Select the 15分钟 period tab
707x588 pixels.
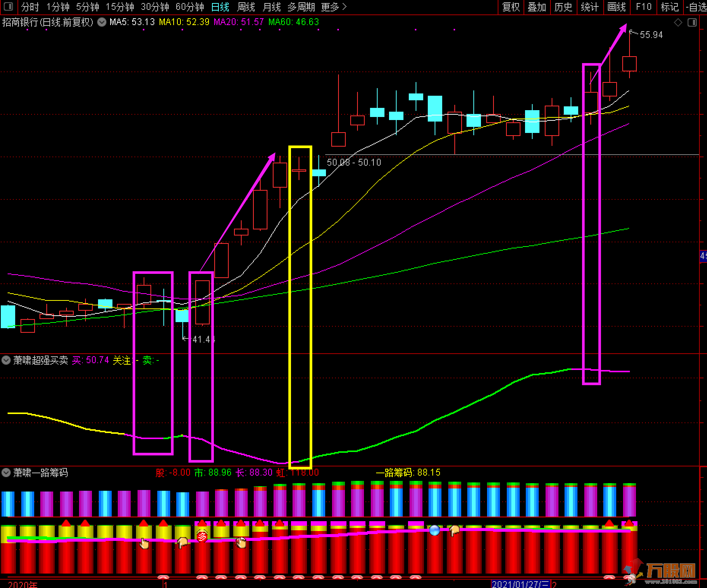coord(120,7)
